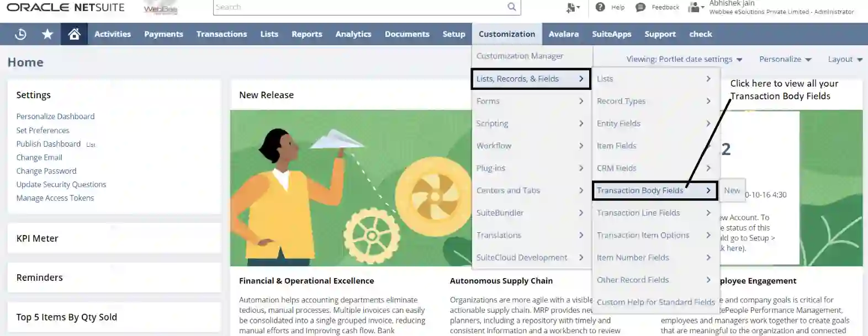Expand the Forms submenu
The height and width of the screenshot is (336, 868).
[532, 102]
